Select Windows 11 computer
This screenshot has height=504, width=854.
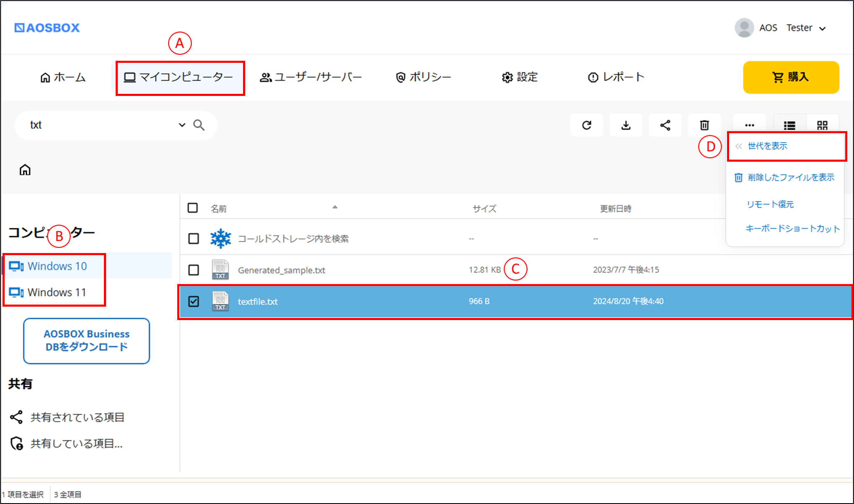[x=87, y=292]
